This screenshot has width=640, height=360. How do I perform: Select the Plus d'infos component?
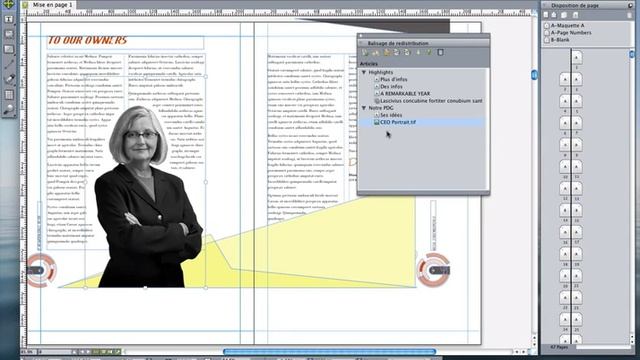[393, 80]
